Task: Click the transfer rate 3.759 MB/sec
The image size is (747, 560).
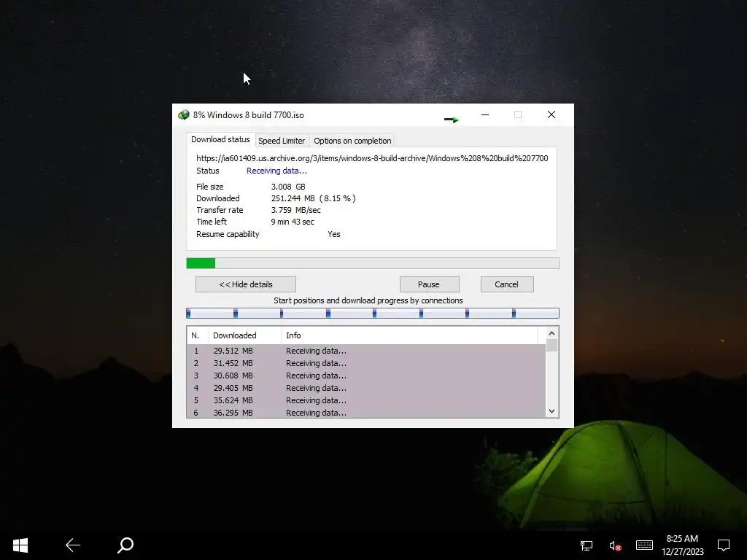Action: point(296,210)
